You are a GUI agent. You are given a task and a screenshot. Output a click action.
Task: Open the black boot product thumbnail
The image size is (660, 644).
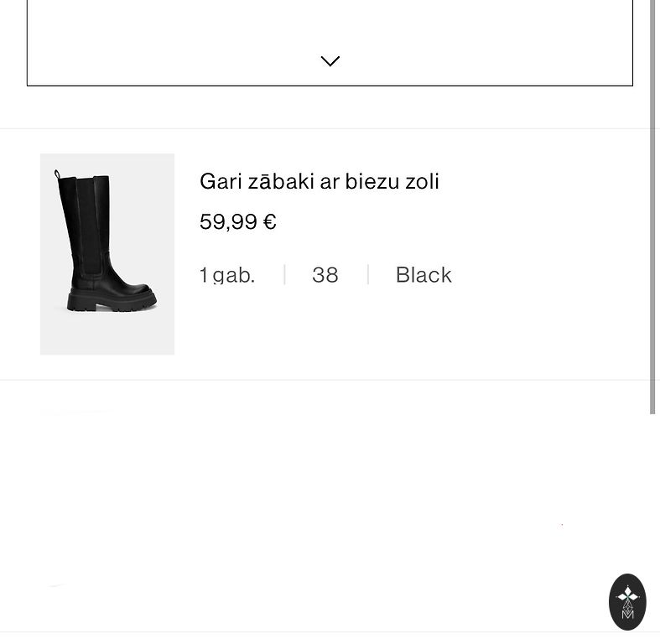(x=107, y=253)
